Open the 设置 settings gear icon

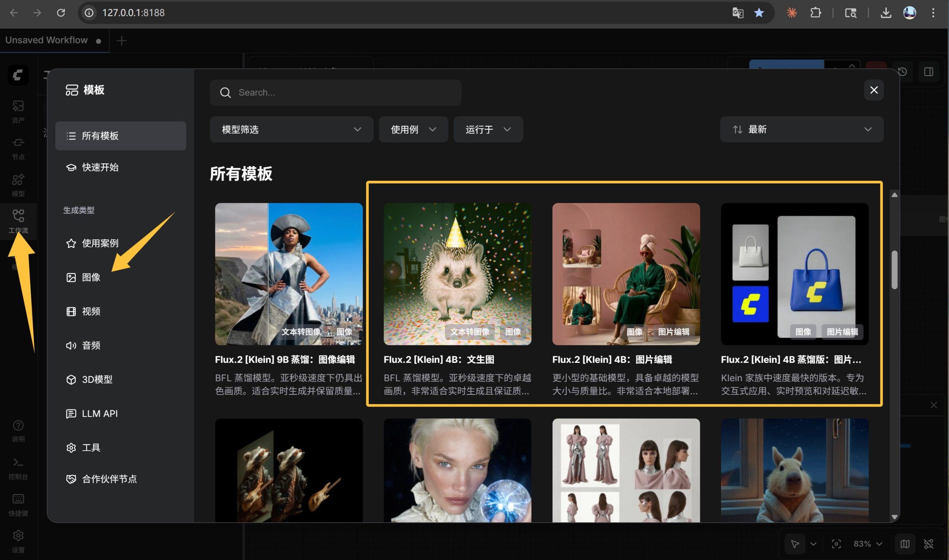[x=18, y=536]
